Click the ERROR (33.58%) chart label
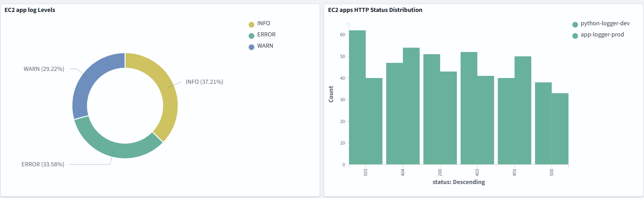Image resolution: width=644 pixels, height=198 pixels. click(43, 164)
